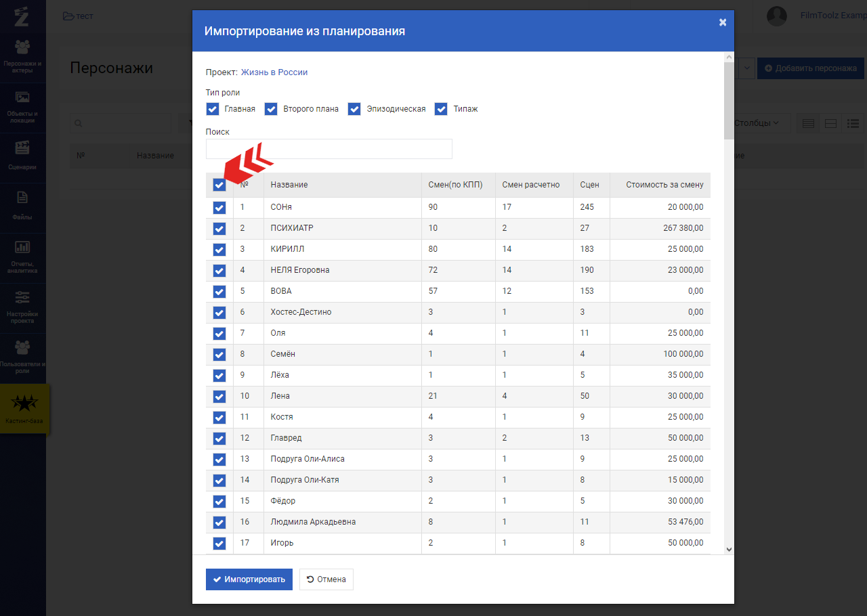Screen dimensions: 867x616
Task: Click the 100 000,00 cost cell
Action: [x=660, y=354]
